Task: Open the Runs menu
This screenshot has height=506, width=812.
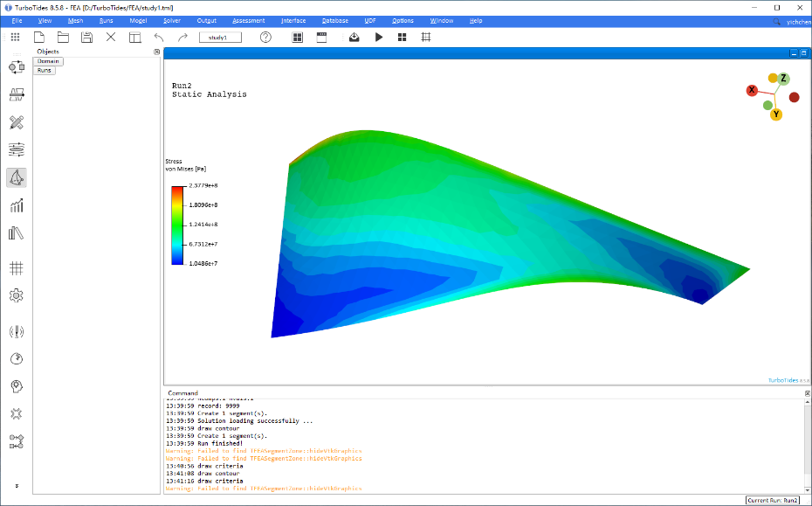Action: point(106,21)
